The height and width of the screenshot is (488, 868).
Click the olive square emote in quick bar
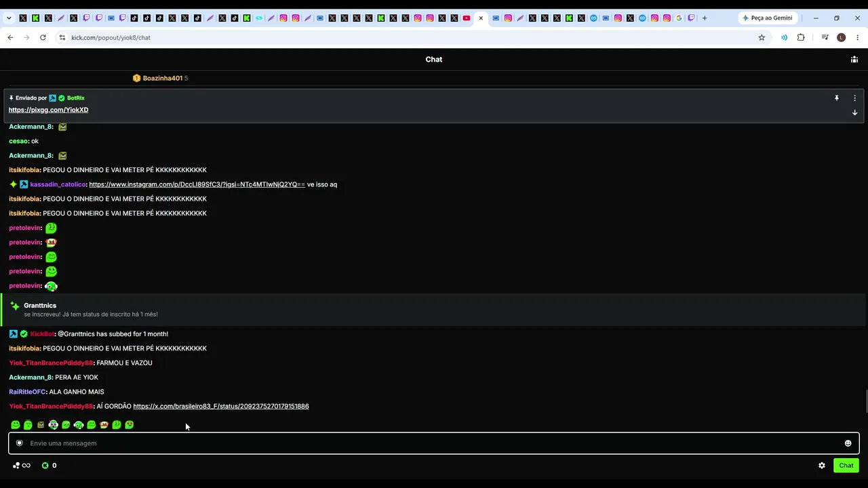point(41,425)
